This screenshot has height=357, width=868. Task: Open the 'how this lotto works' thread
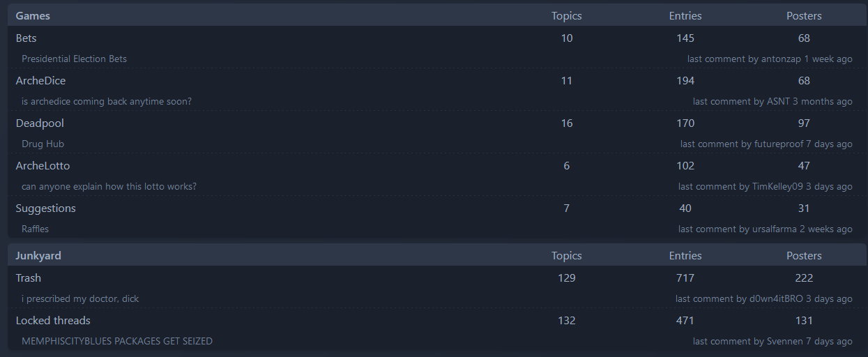tap(109, 187)
